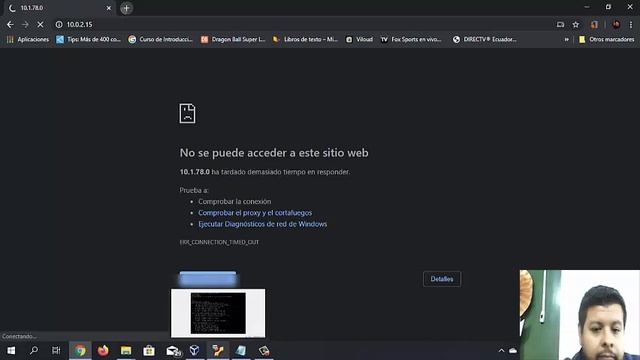Open the light blue notebook taskbar icon
The height and width of the screenshot is (360, 640).
pyautogui.click(x=241, y=351)
